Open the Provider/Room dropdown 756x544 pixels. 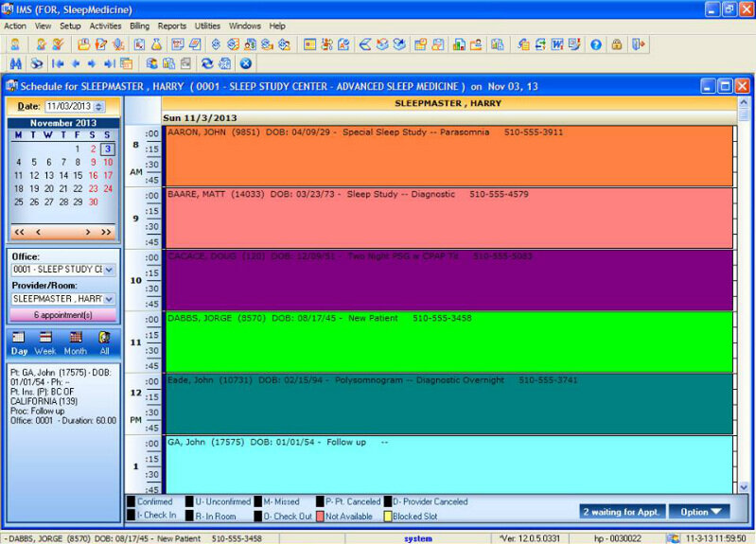109,298
